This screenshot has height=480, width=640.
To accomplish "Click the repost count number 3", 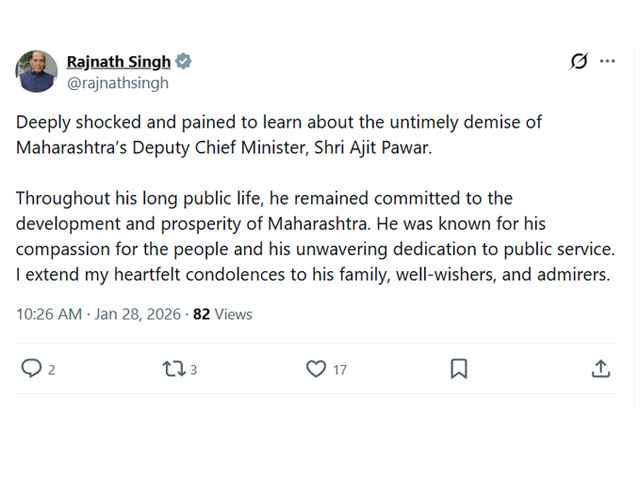I will (194, 370).
